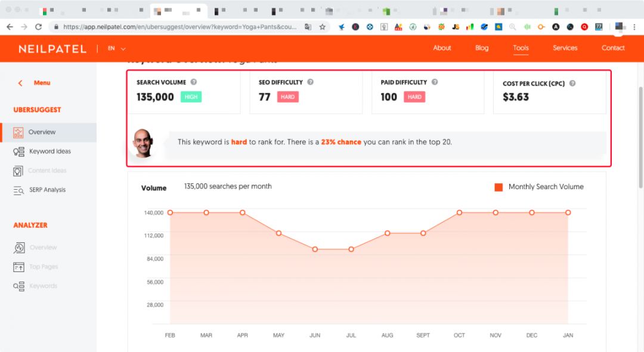Image resolution: width=644 pixels, height=352 pixels.
Task: Expand the EN language dropdown
Action: [x=117, y=48]
